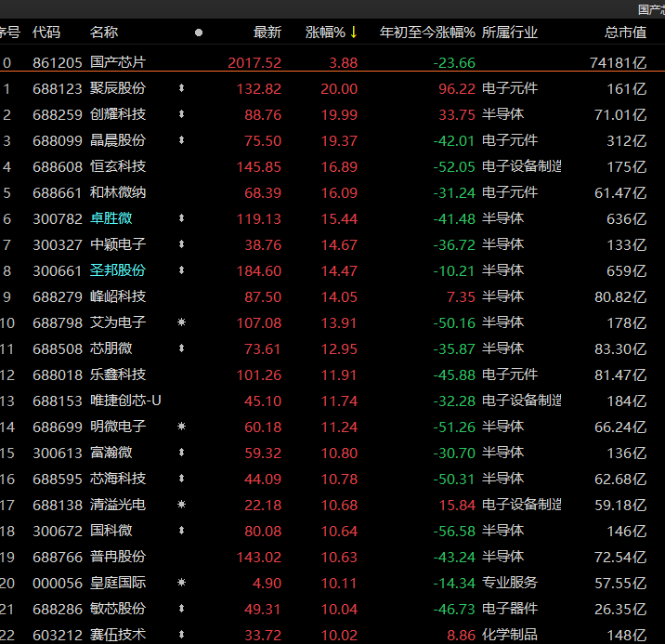Click 化学制品 industry cell
Viewport: 665px width, 644px height.
tap(510, 635)
